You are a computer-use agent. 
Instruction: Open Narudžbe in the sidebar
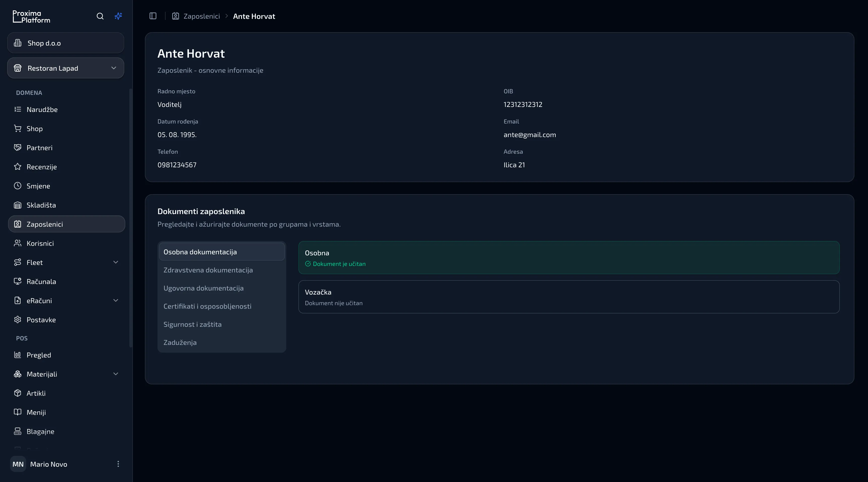tap(66, 109)
